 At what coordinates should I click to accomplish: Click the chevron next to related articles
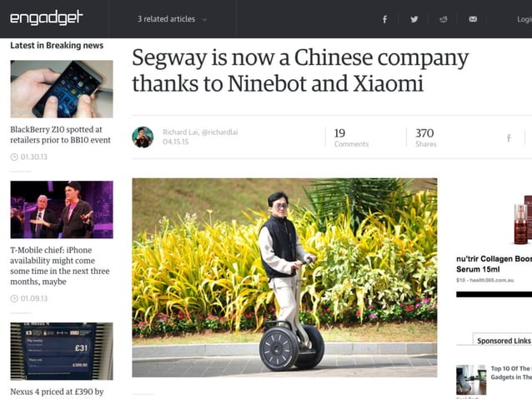(x=204, y=20)
